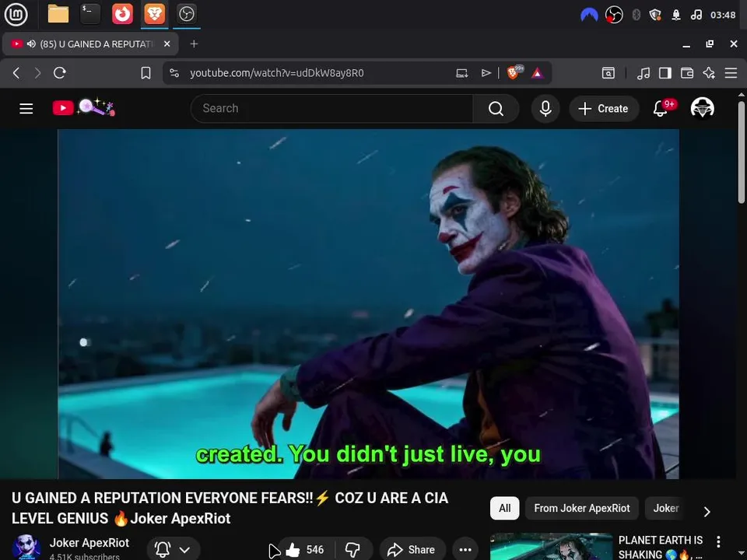
Task: Open the PLANET EARTH IS SHAKING video thumbnail
Action: coord(551,547)
